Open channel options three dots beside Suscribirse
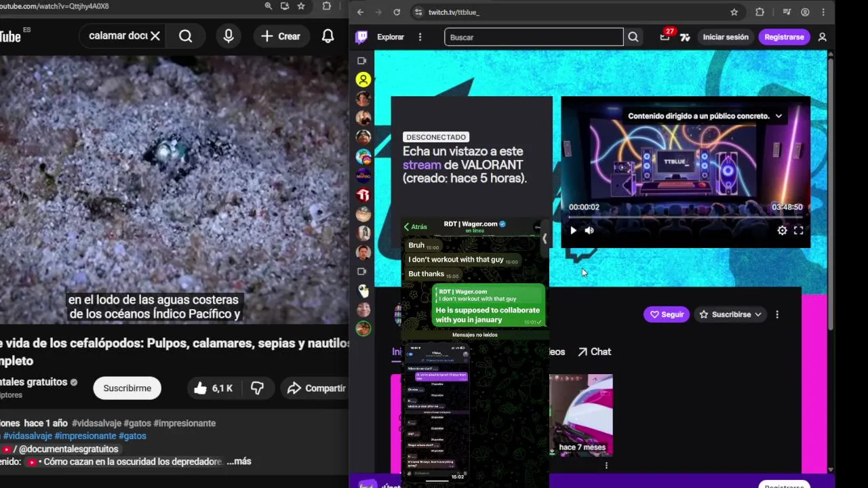 pos(777,314)
